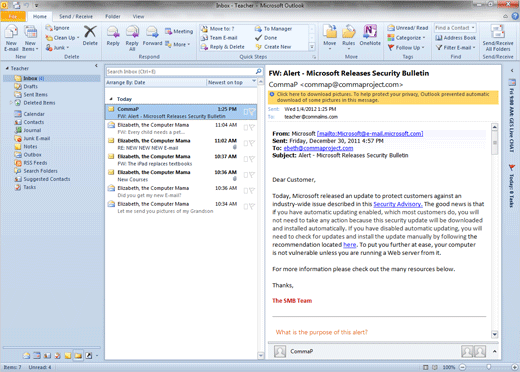Select message 'FW: The iPad replaces textbooks'
The image size is (520, 372).
pos(181,160)
